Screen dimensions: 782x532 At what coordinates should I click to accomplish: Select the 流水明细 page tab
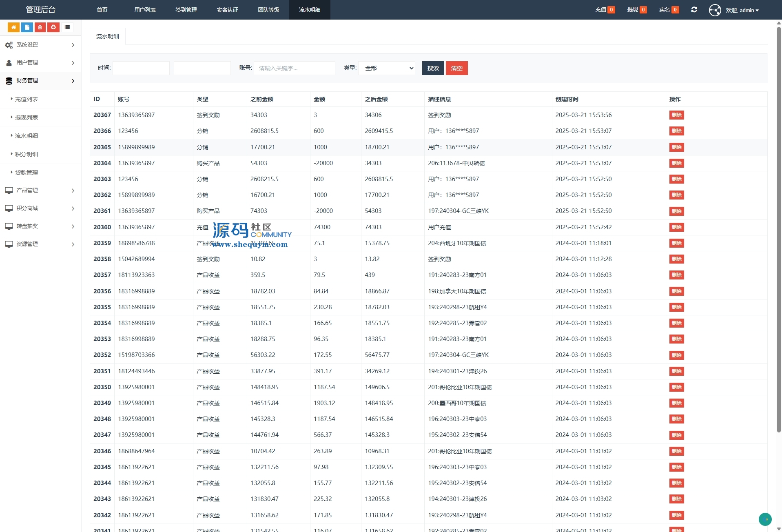[108, 36]
